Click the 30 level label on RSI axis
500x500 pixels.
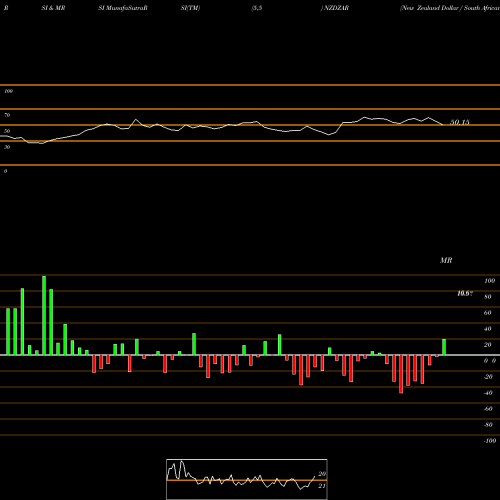[x=7, y=147]
